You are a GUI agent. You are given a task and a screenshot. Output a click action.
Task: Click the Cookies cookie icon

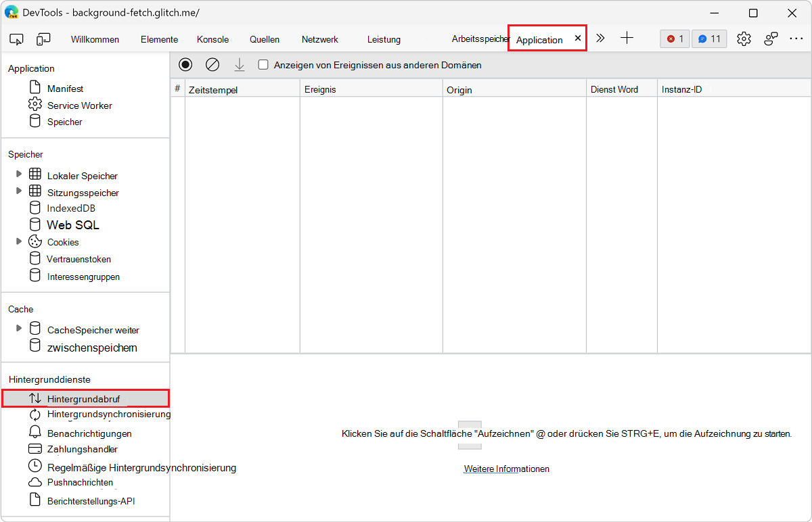(x=35, y=241)
